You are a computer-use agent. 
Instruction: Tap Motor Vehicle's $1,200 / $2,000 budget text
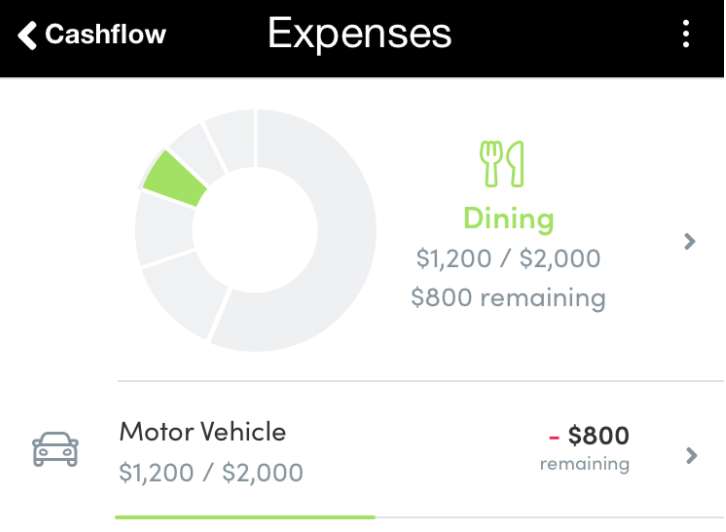click(x=210, y=472)
